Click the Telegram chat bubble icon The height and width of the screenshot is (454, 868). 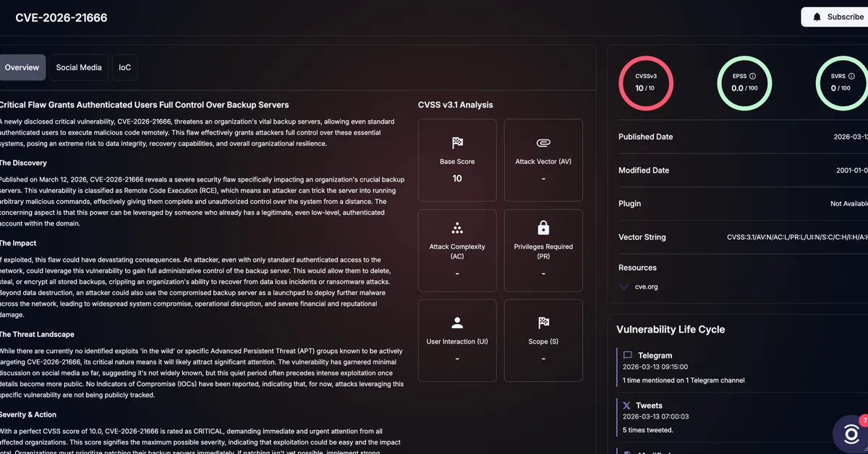tap(627, 356)
